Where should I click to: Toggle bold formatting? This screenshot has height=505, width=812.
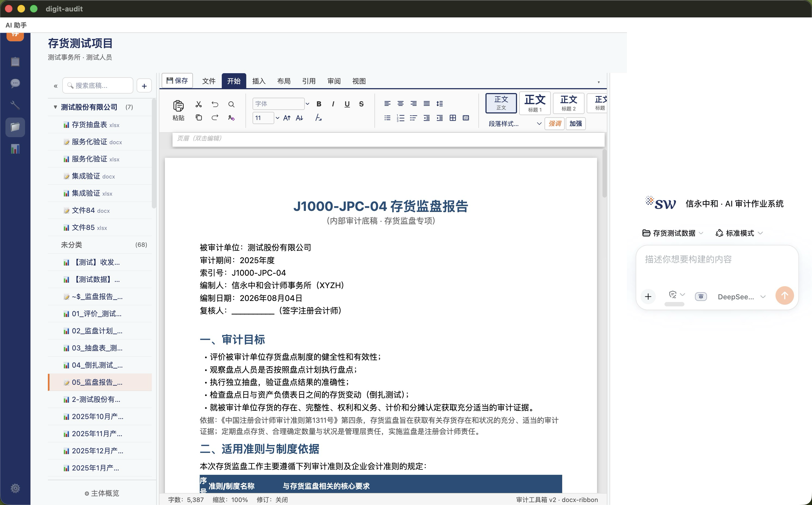pos(319,104)
